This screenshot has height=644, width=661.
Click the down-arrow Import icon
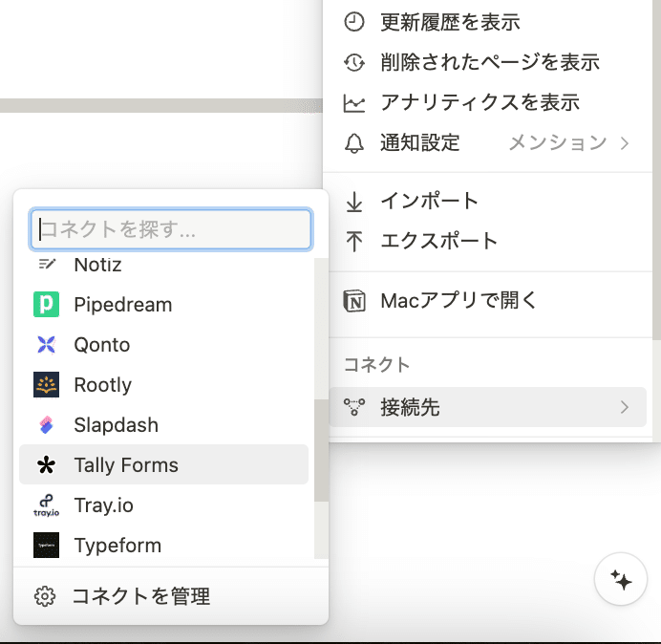click(354, 202)
